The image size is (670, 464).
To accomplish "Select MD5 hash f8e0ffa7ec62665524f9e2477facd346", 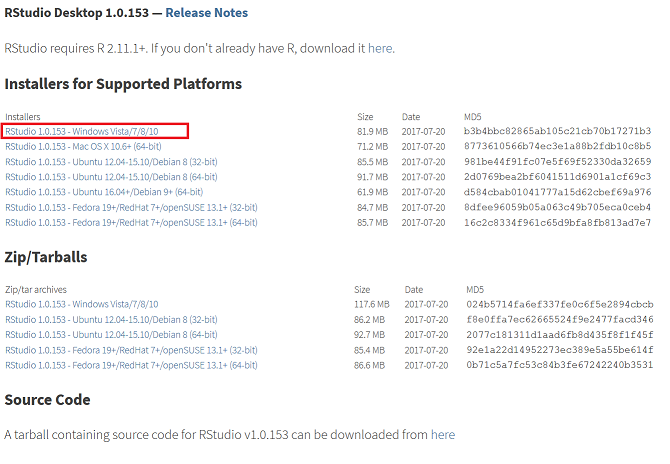I will pos(560,320).
